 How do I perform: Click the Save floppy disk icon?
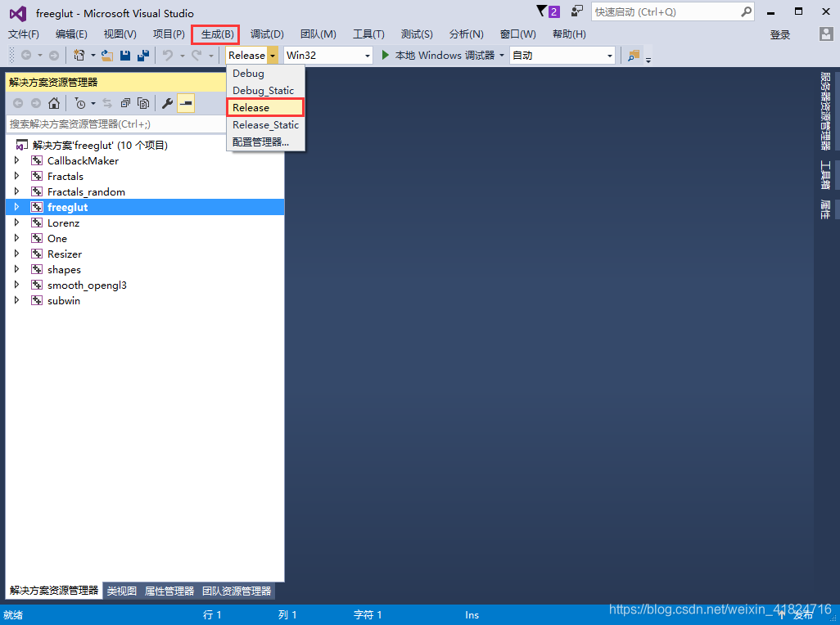point(125,55)
